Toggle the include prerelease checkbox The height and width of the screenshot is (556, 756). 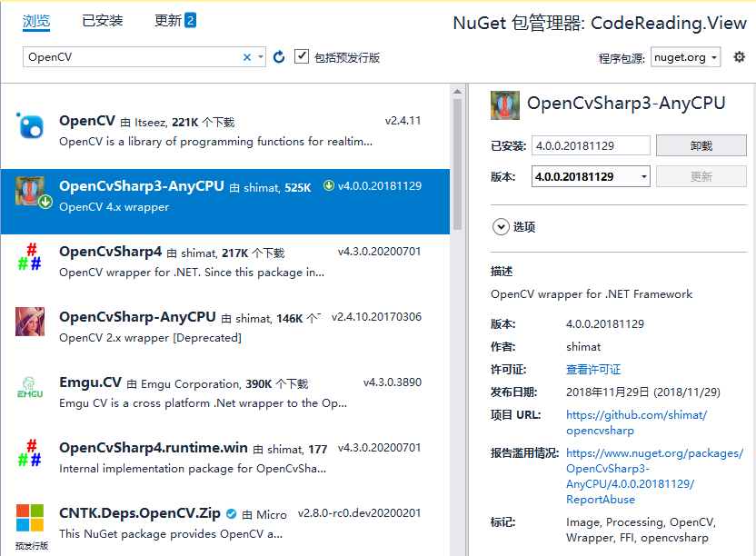302,56
